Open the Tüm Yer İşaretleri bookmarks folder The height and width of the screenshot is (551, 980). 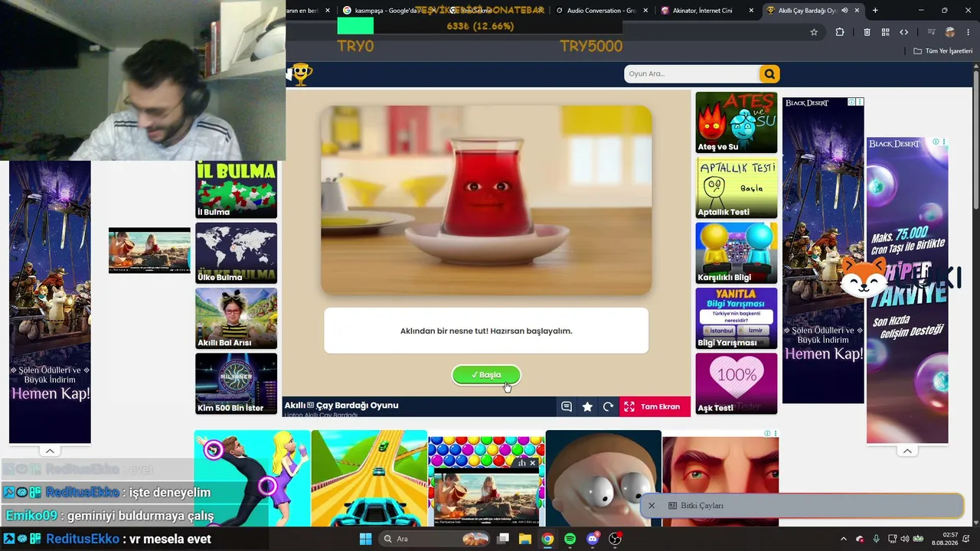click(x=942, y=51)
